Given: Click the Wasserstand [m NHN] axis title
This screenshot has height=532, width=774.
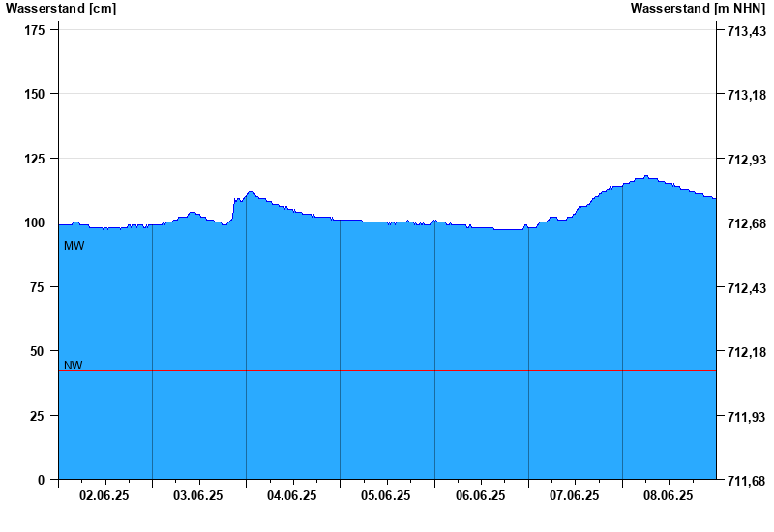Looking at the screenshot, I should pyautogui.click(x=698, y=8).
